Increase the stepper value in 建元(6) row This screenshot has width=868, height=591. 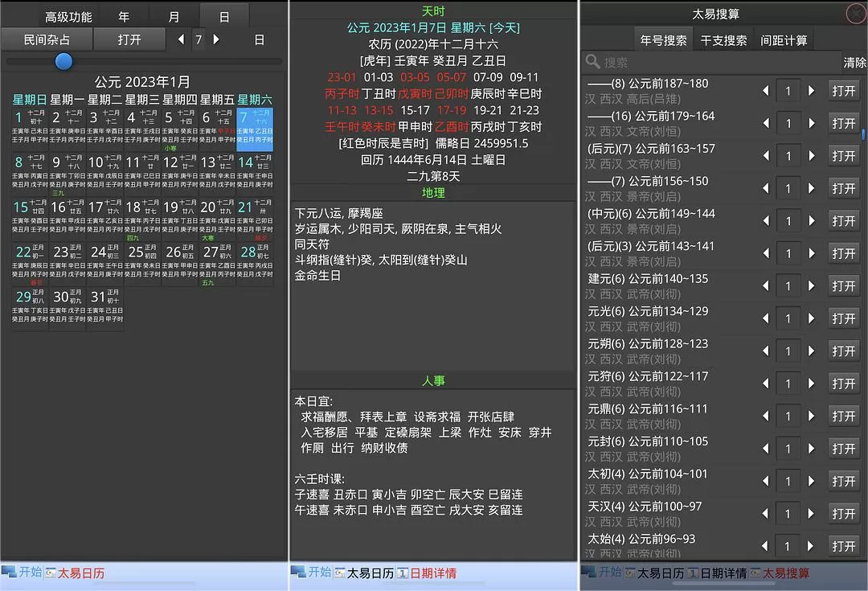[811, 286]
